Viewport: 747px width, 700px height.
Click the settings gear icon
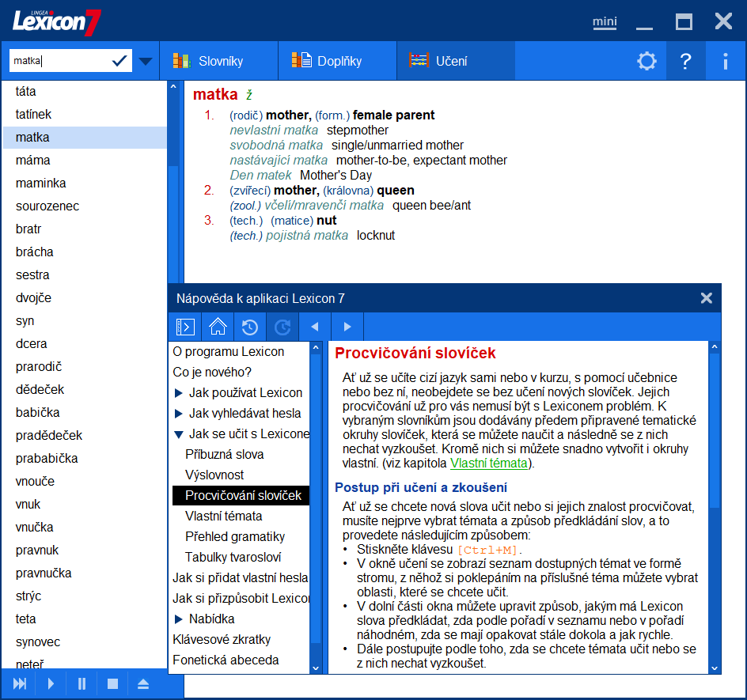[x=647, y=61]
